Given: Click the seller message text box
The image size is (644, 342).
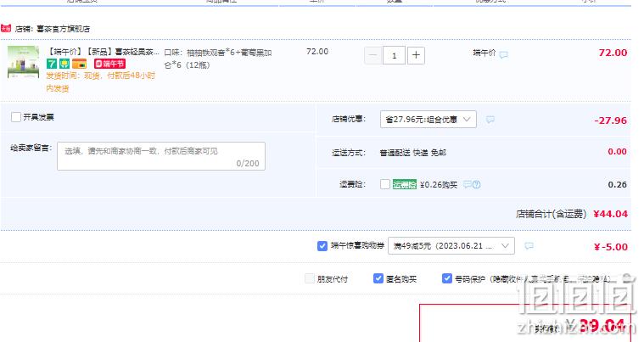Looking at the screenshot, I should point(161,156).
